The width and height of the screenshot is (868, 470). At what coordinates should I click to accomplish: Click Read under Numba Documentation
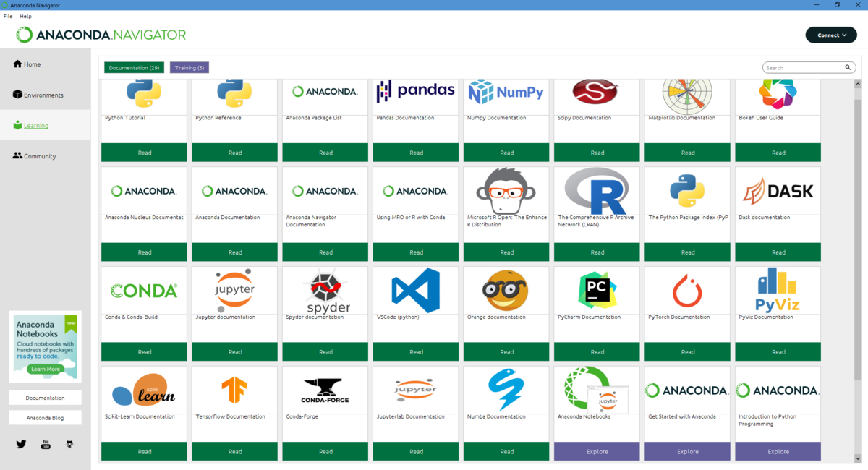click(x=506, y=451)
